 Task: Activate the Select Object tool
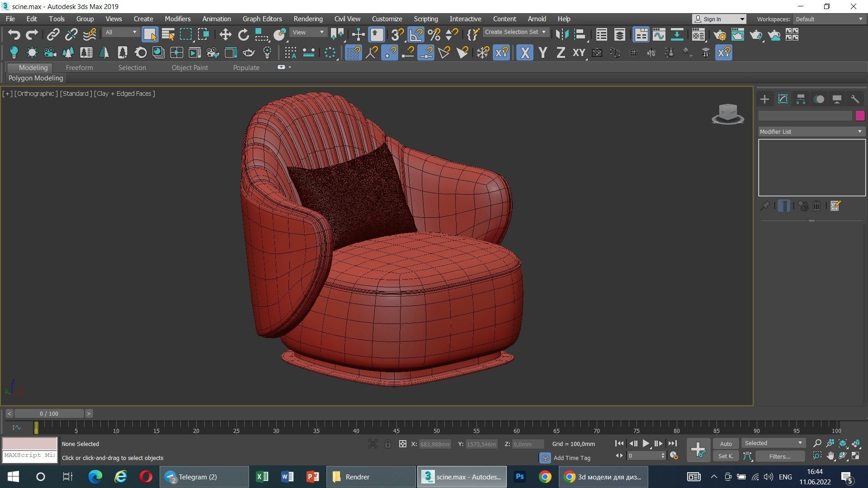point(150,34)
